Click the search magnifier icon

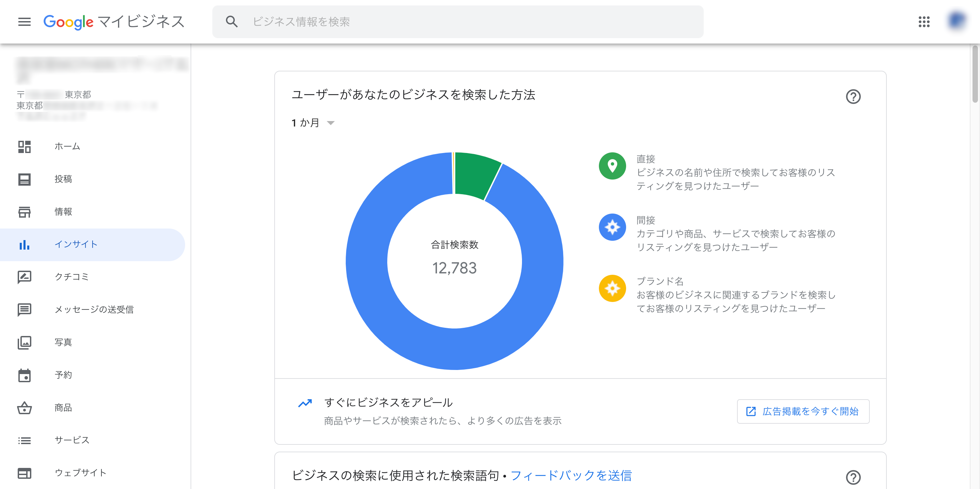tap(231, 22)
